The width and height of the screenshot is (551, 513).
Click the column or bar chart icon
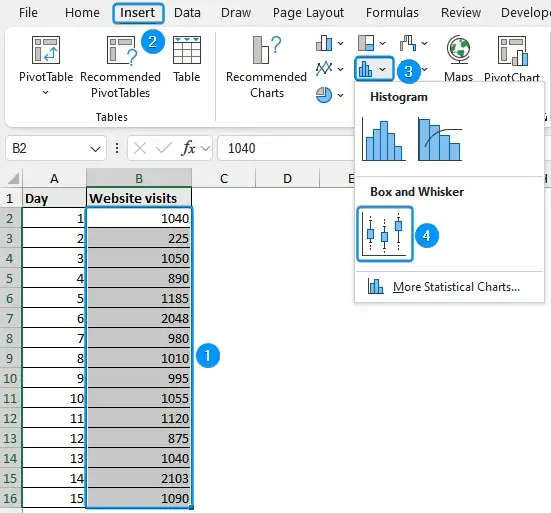[x=324, y=43]
